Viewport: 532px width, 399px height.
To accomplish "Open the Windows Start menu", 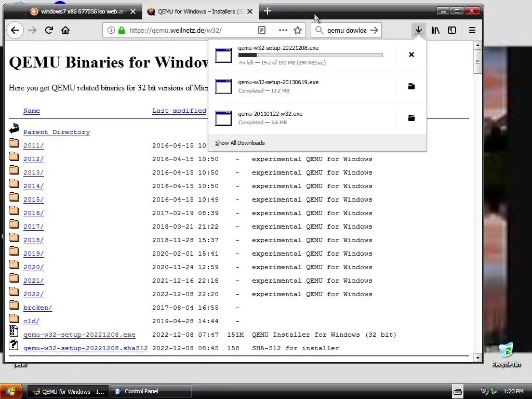I will point(11,391).
